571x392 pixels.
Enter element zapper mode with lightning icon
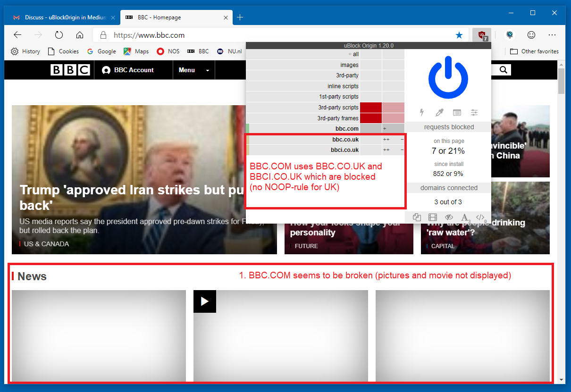point(422,112)
